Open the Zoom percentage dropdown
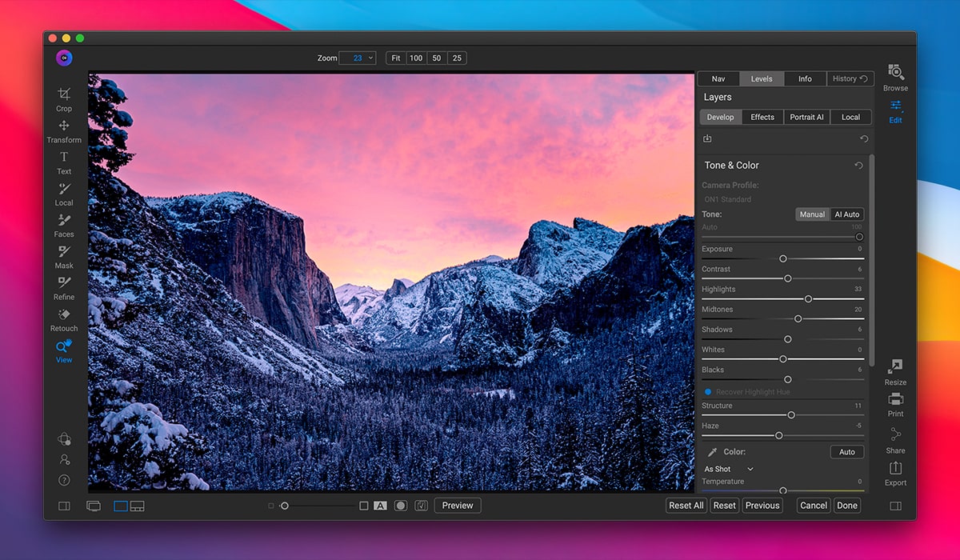Screen dimensions: 960x560 tap(370, 58)
